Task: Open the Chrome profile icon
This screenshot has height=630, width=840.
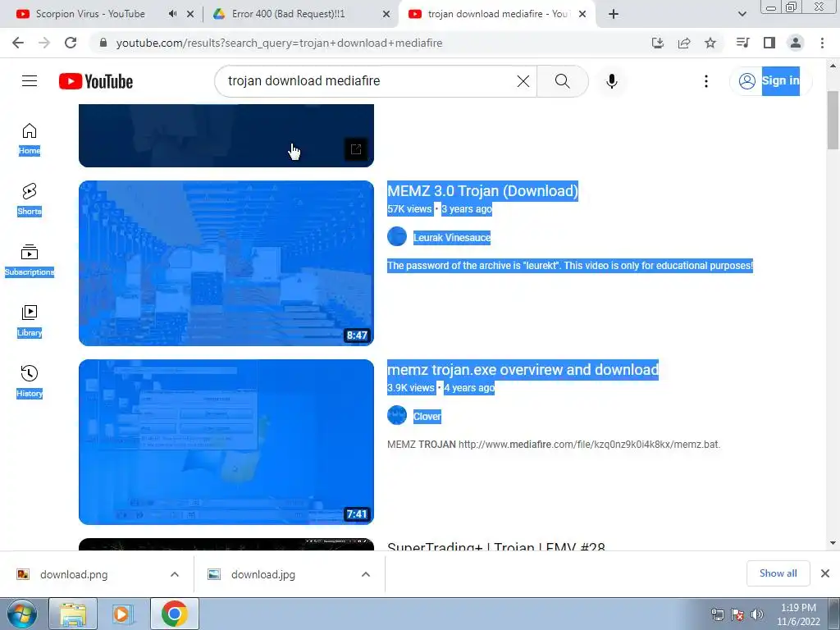Action: (x=796, y=43)
